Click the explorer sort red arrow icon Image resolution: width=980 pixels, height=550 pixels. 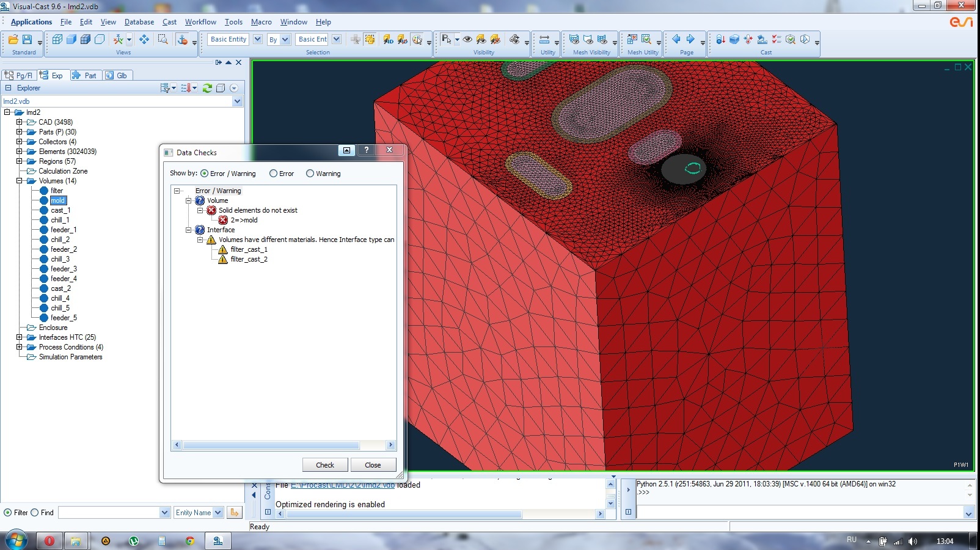click(x=186, y=88)
